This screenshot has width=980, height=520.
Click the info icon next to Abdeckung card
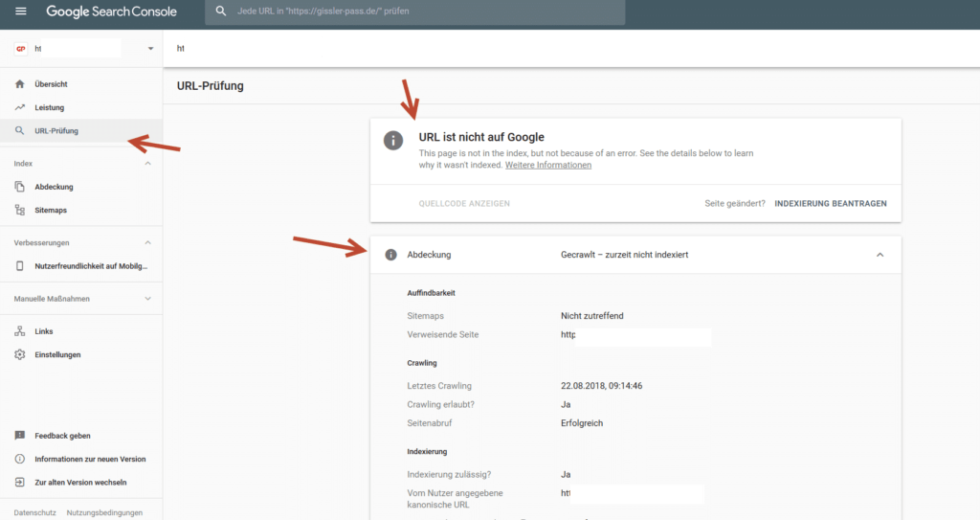[390, 255]
